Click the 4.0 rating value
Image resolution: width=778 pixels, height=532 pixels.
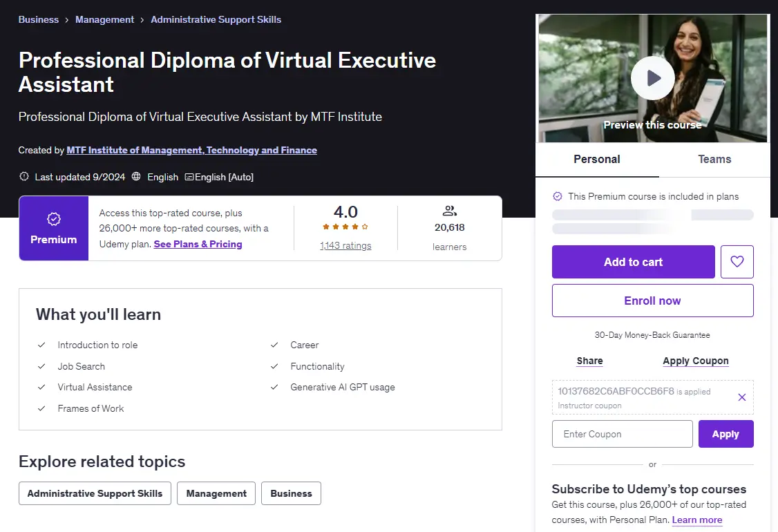click(x=345, y=212)
